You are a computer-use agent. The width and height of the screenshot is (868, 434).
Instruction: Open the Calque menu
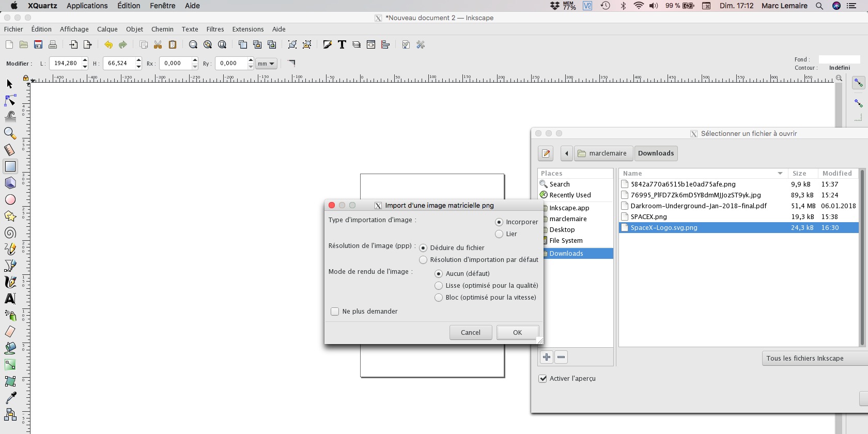click(107, 29)
